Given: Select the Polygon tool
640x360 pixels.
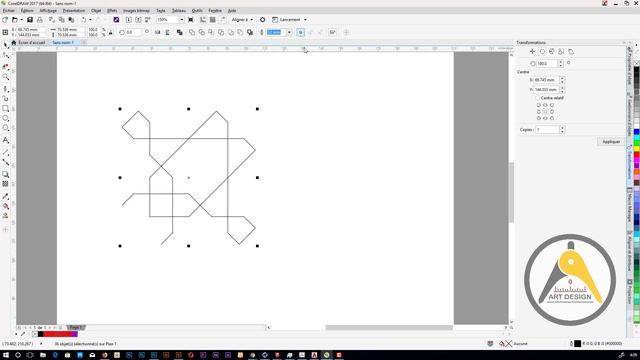Looking at the screenshot, I should [6, 128].
